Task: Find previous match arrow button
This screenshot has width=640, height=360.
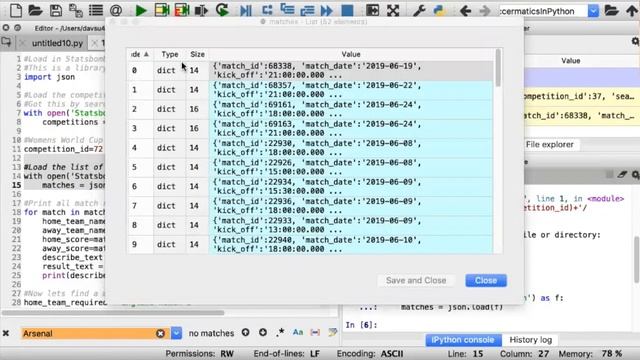Action: click(x=245, y=332)
